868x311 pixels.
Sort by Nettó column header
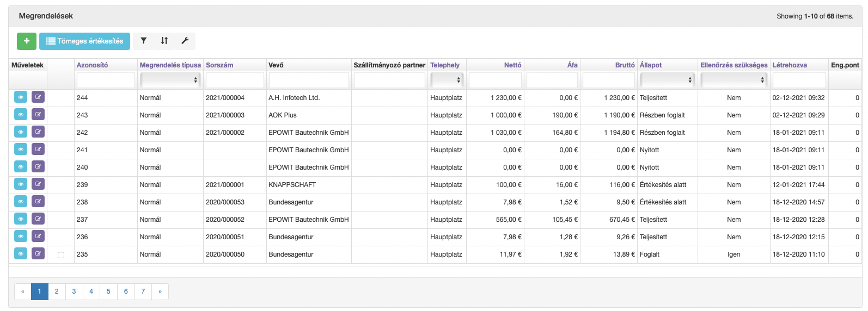[x=512, y=65]
